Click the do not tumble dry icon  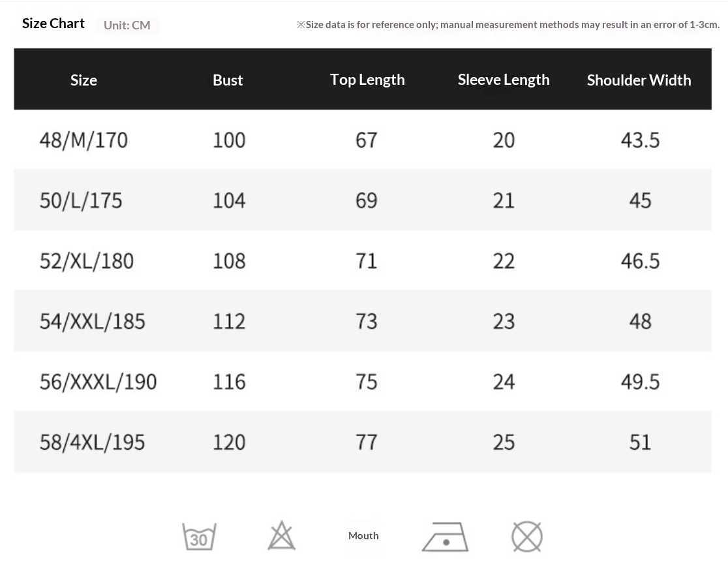[x=526, y=537]
